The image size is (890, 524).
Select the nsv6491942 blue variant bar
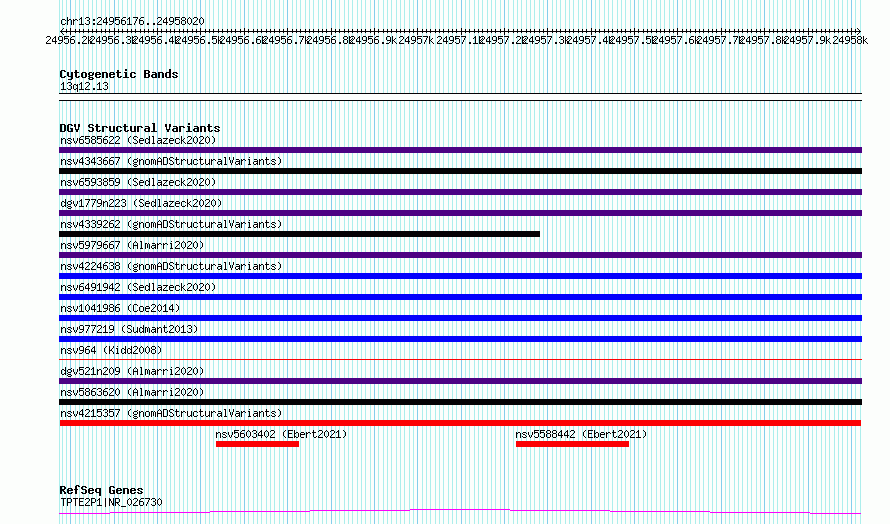pyautogui.click(x=460, y=297)
